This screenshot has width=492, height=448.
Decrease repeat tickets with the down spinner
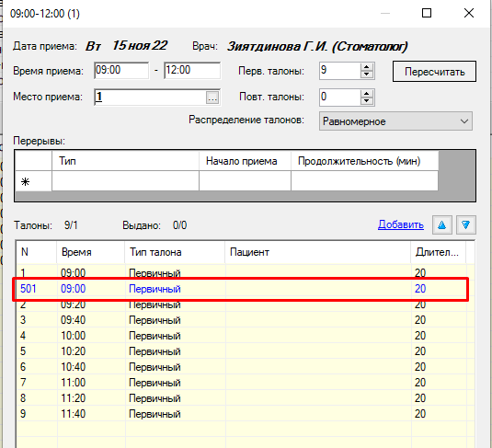367,101
